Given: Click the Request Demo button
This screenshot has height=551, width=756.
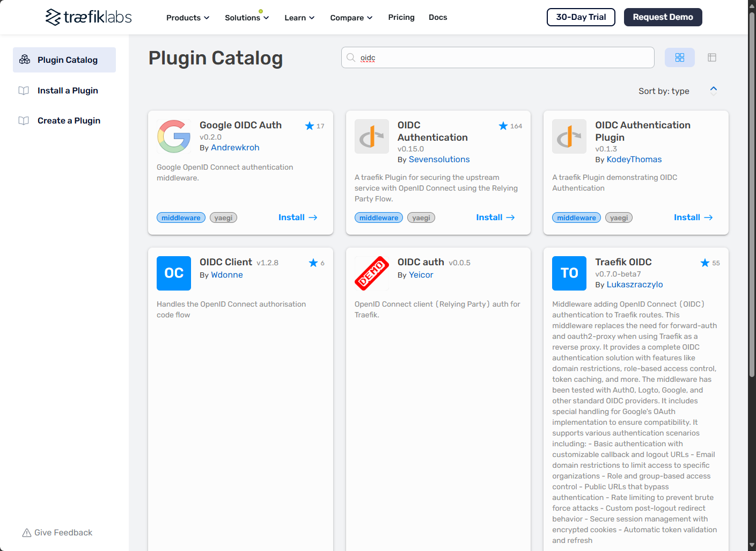Looking at the screenshot, I should tap(663, 17).
